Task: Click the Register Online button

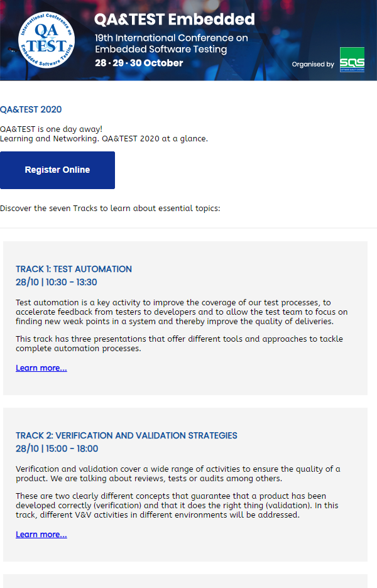Action: coord(57,170)
